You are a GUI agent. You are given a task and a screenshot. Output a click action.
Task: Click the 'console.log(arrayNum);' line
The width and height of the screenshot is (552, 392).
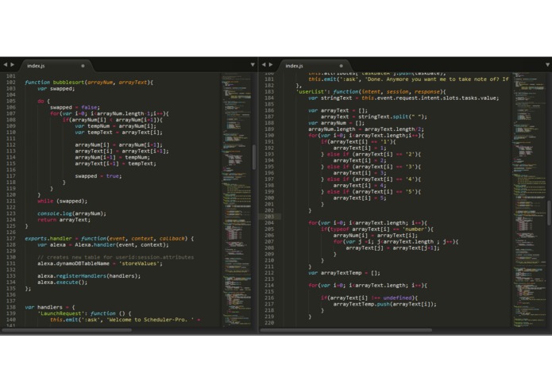[71, 213]
